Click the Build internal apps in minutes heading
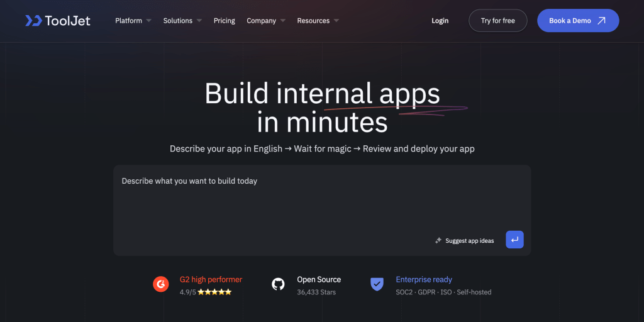The image size is (644, 322). coord(323,108)
